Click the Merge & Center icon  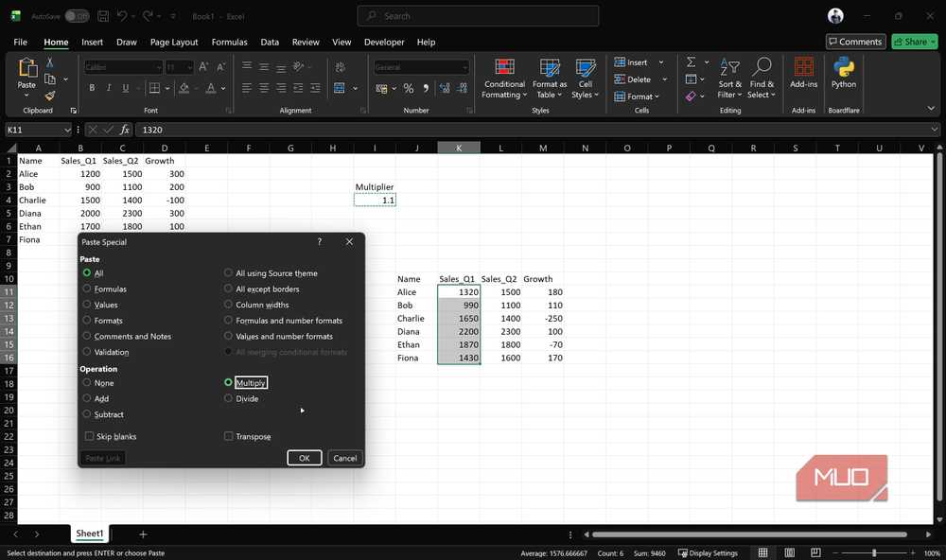pos(339,89)
